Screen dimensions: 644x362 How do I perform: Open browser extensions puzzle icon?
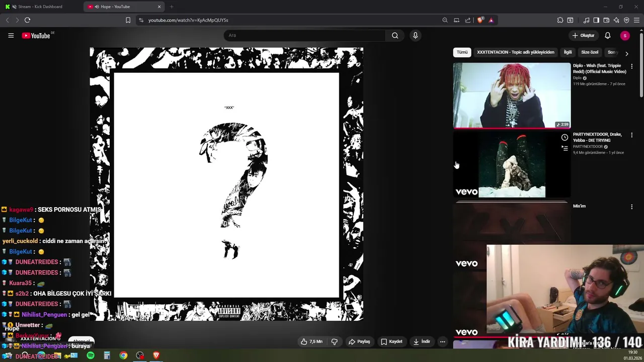click(560, 20)
